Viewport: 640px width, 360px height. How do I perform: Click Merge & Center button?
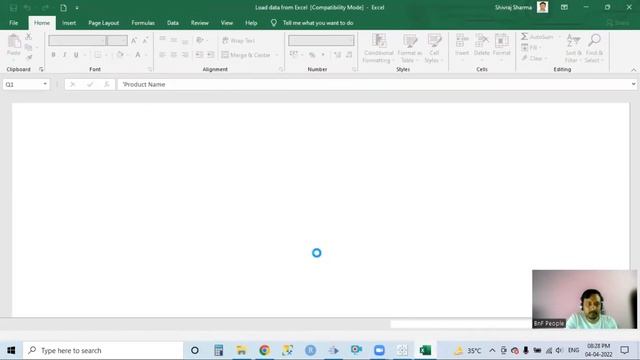(x=246, y=55)
